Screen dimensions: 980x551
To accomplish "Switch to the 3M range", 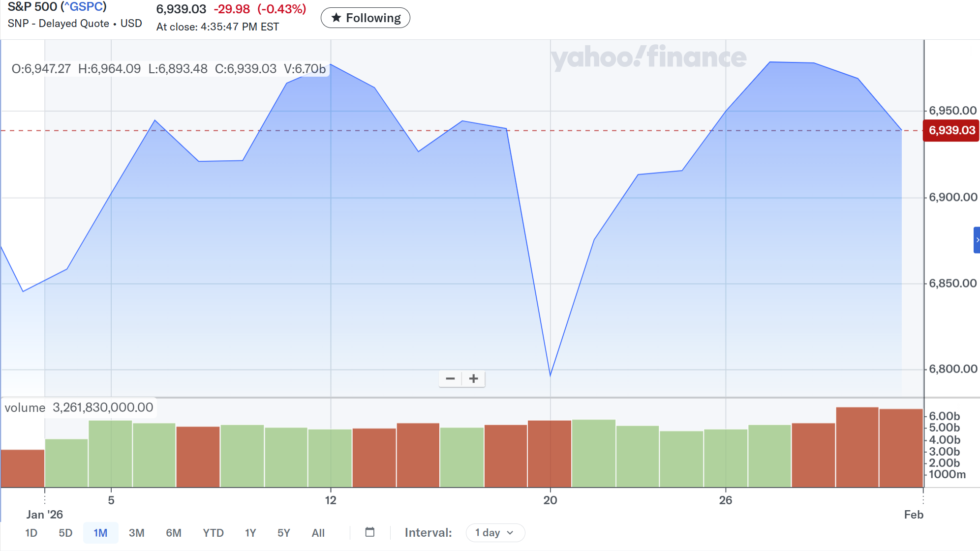I will [x=136, y=533].
